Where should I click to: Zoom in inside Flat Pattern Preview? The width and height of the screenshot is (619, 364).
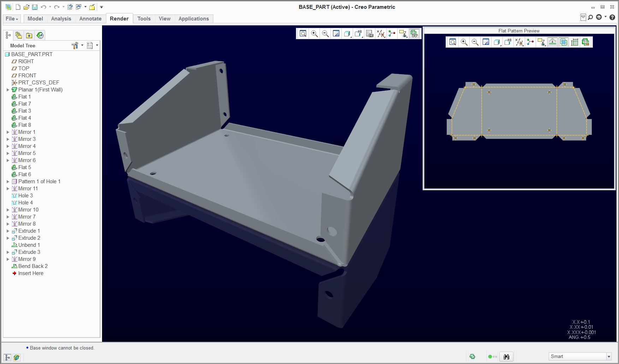[464, 42]
